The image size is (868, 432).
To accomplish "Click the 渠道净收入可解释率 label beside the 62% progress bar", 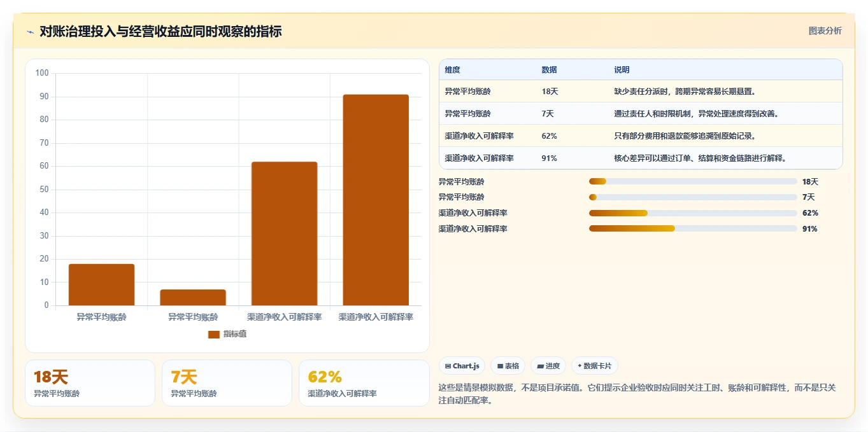I will point(473,213).
